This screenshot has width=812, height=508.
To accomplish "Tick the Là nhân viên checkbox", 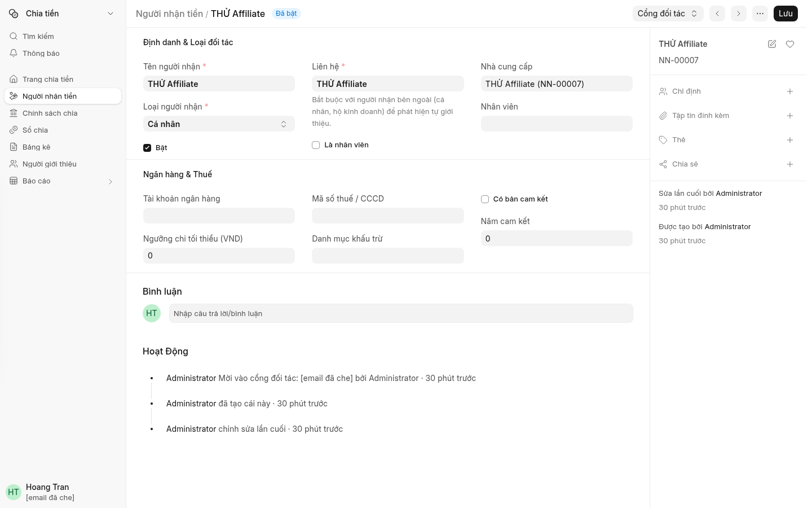I will (x=316, y=145).
